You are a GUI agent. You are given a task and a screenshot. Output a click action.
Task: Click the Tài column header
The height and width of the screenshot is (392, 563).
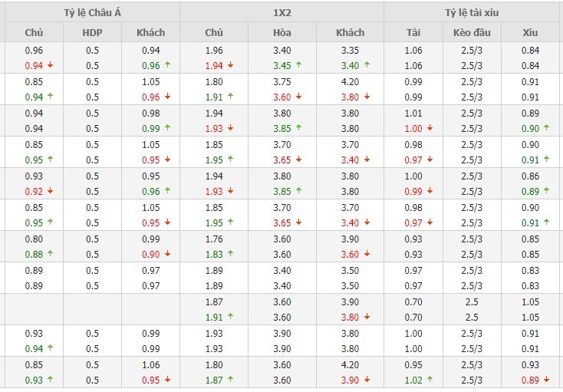413,32
